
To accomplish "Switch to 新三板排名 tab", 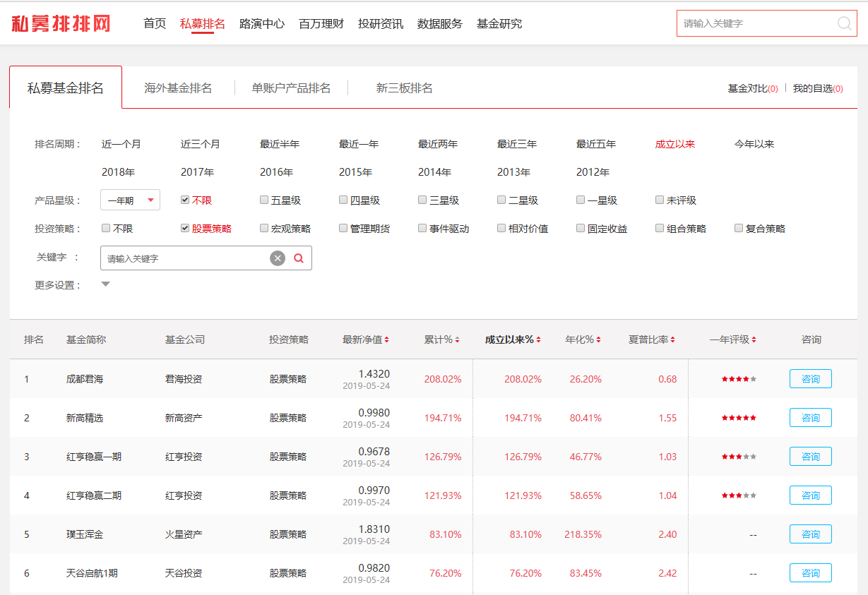I will 404,88.
